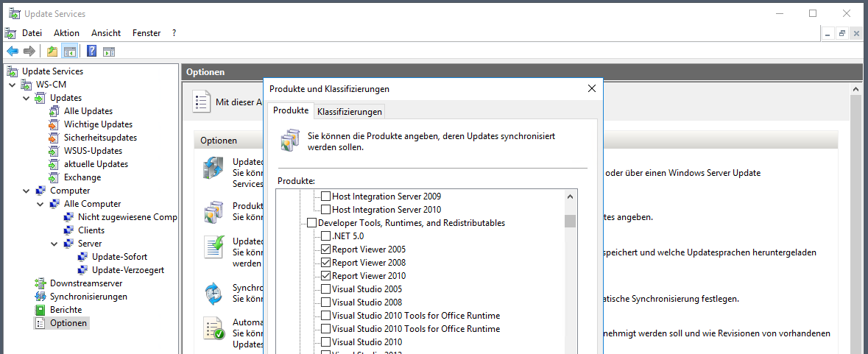Open the Sicherheitsupdates icon

pos(54,138)
